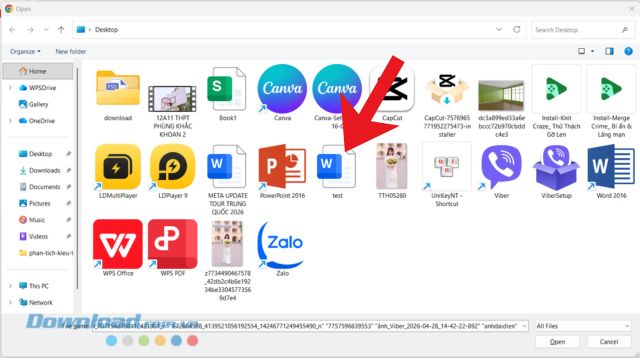This screenshot has width=640, height=360.
Task: Select the WPS Office shortcut
Action: 118,244
